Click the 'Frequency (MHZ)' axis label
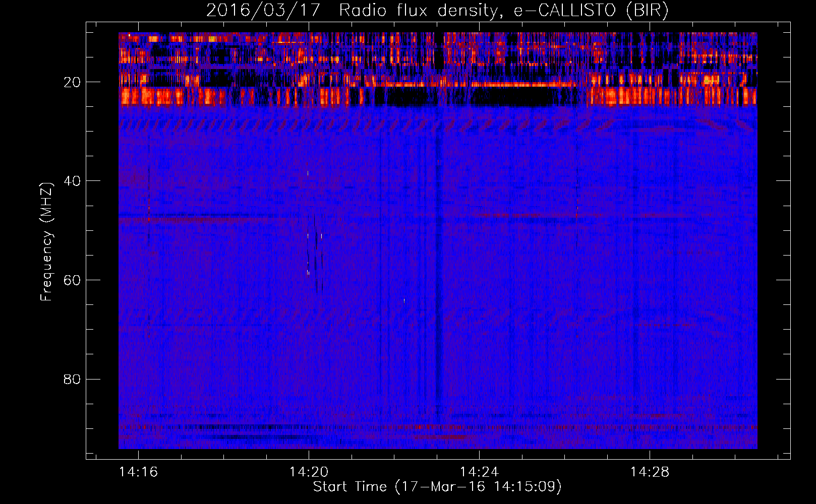The image size is (816, 504). (x=46, y=242)
